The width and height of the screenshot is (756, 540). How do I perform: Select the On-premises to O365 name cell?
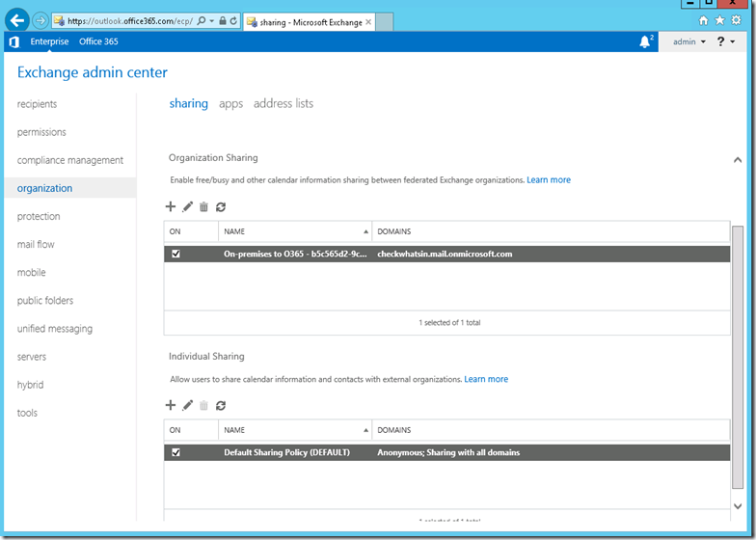[295, 254]
